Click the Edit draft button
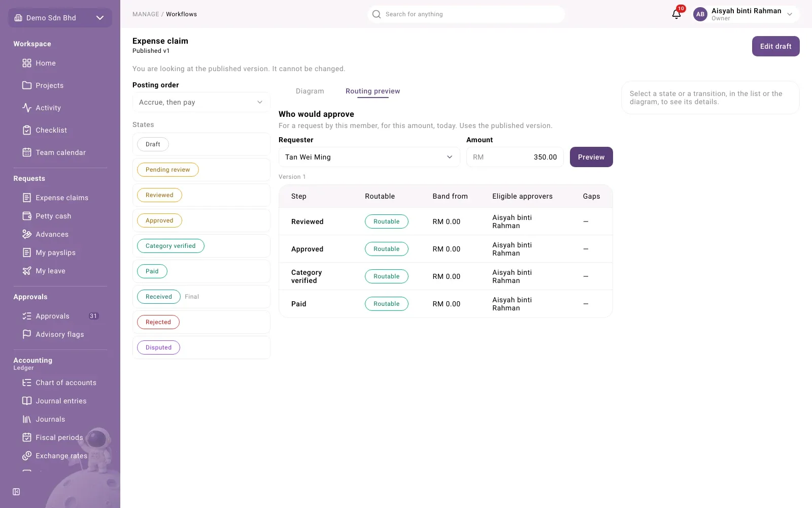 click(776, 46)
